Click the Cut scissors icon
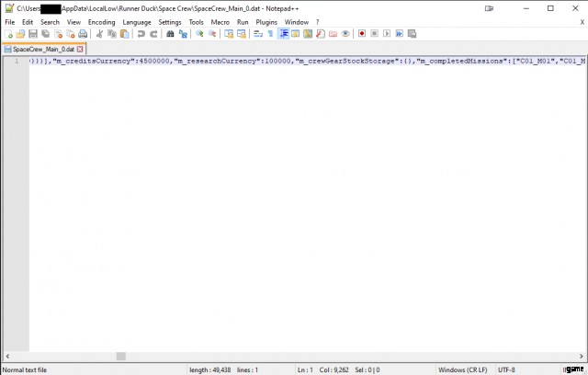The width and height of the screenshot is (588, 375). click(x=99, y=34)
